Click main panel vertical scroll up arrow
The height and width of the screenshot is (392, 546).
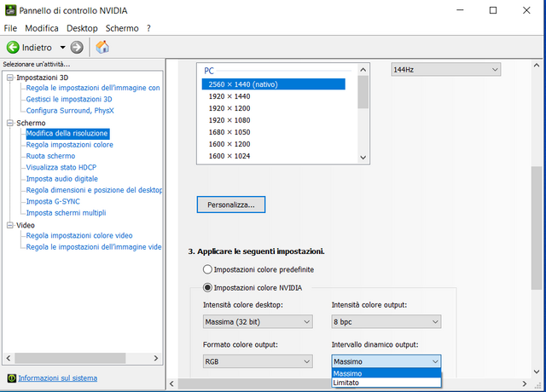(x=537, y=65)
